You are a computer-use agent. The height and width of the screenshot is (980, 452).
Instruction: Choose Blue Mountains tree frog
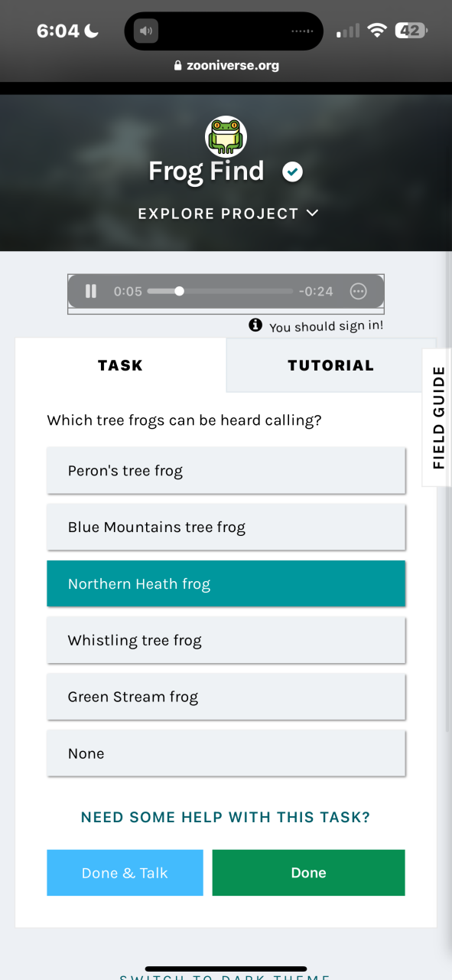pyautogui.click(x=226, y=527)
